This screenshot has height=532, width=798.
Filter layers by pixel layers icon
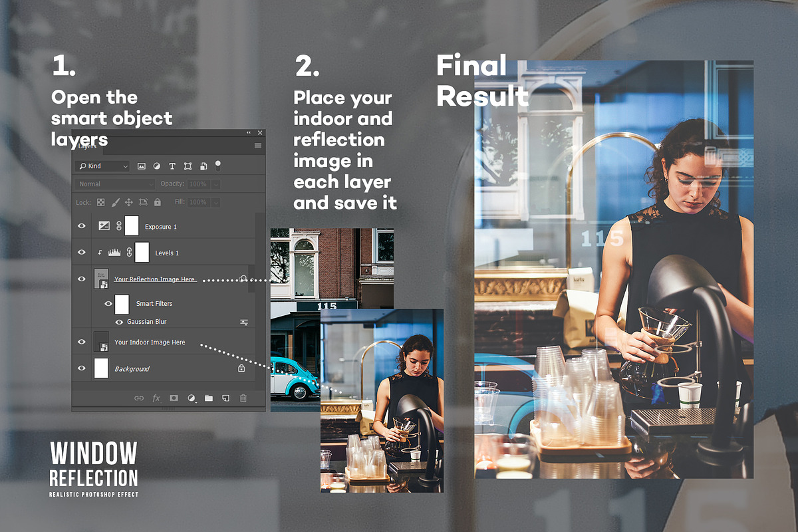pos(142,166)
